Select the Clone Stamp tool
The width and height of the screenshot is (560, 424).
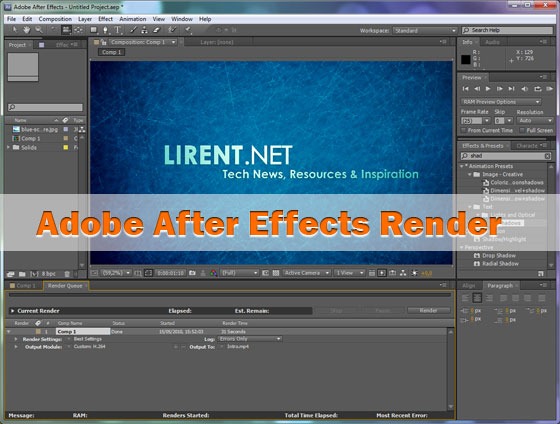[x=144, y=30]
